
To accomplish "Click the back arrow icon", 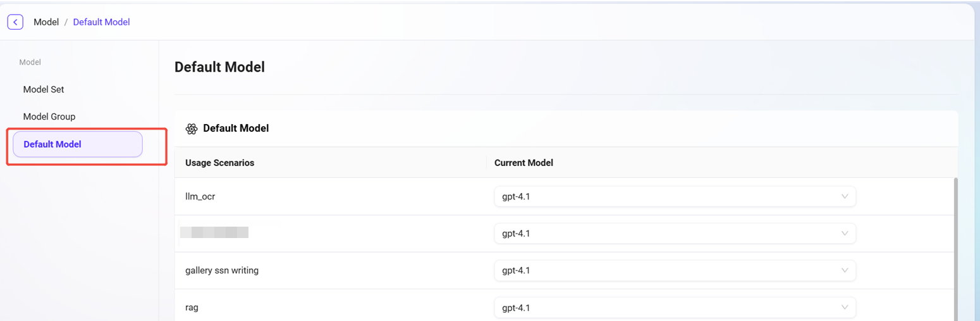I will tap(15, 22).
